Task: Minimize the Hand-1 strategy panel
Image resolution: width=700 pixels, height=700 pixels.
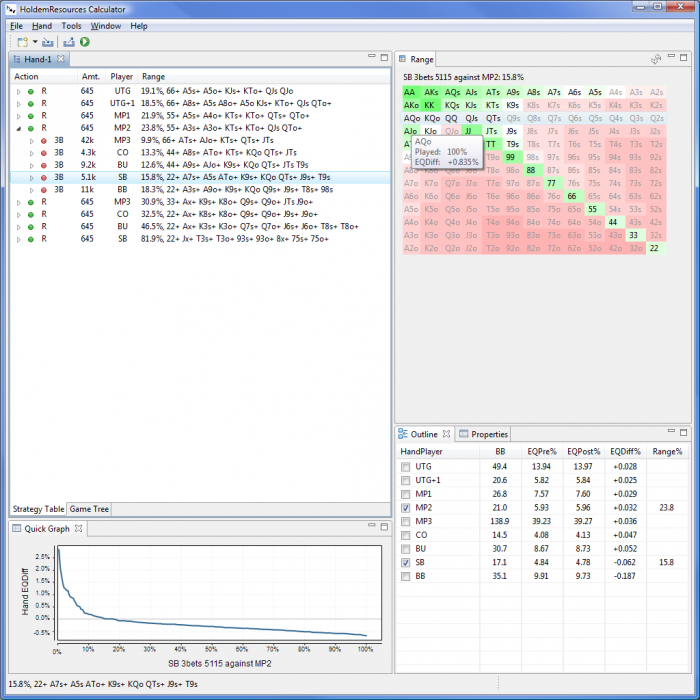Action: coord(371,56)
